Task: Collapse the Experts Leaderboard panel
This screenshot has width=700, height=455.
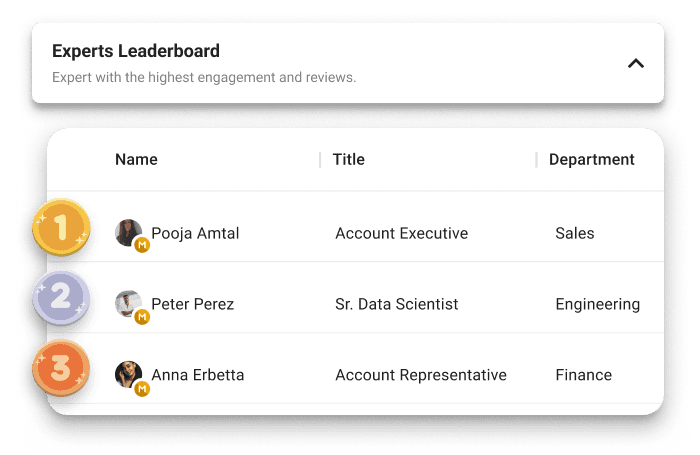Action: pyautogui.click(x=635, y=63)
